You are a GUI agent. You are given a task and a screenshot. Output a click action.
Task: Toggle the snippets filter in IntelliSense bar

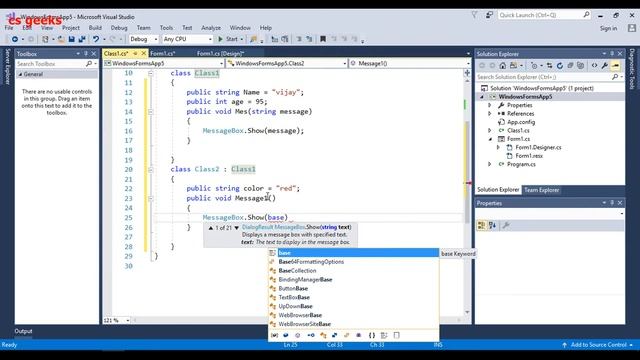pos(396,336)
